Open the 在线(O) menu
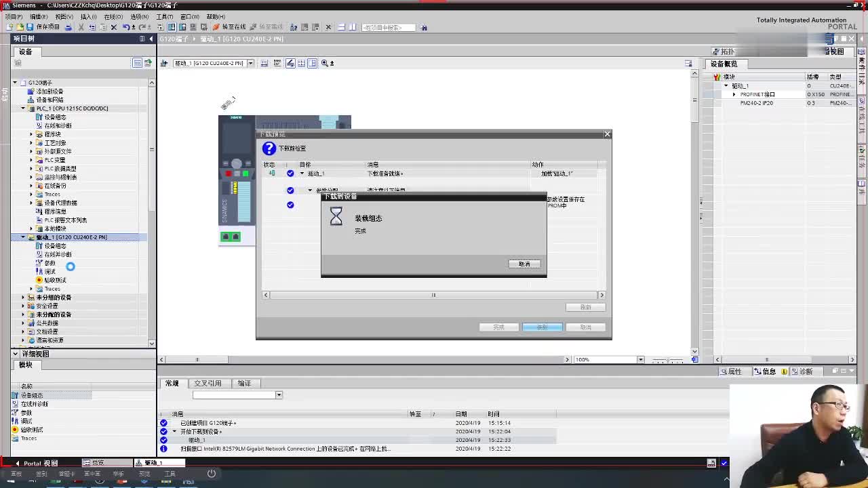The width and height of the screenshot is (868, 488). point(114,16)
